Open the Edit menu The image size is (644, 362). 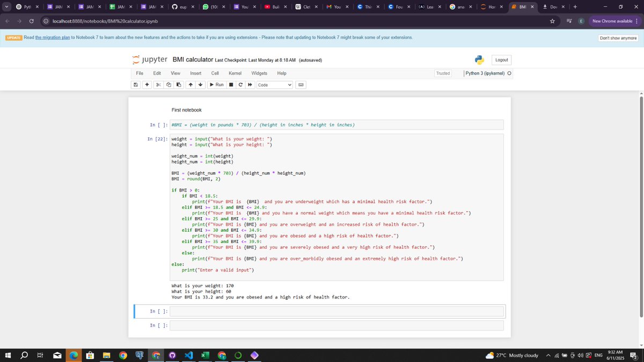pyautogui.click(x=157, y=73)
